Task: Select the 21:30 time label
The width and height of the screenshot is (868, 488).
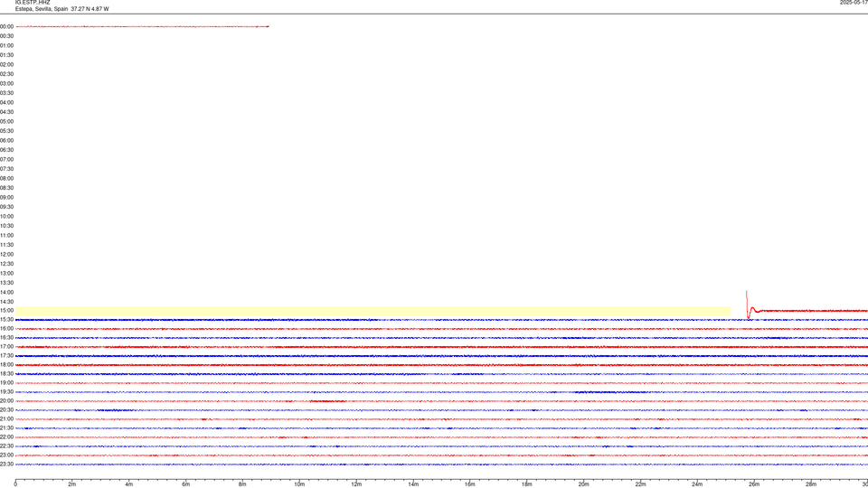Action: [x=6, y=428]
